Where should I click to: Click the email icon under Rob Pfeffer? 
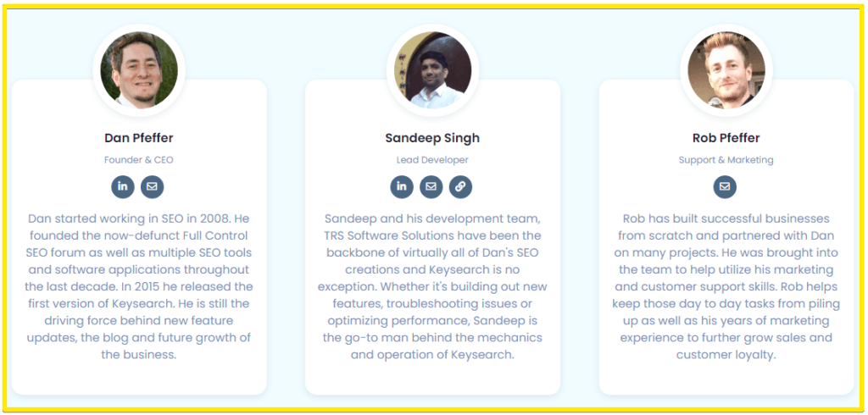tap(725, 186)
